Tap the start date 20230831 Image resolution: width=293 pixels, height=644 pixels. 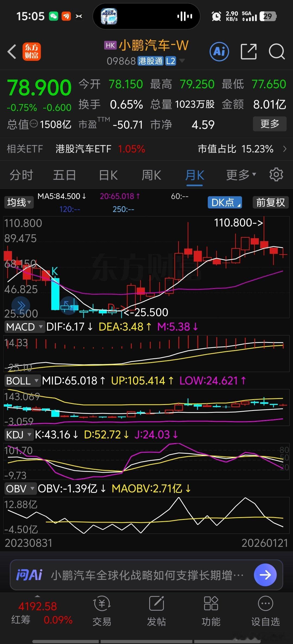(28, 543)
